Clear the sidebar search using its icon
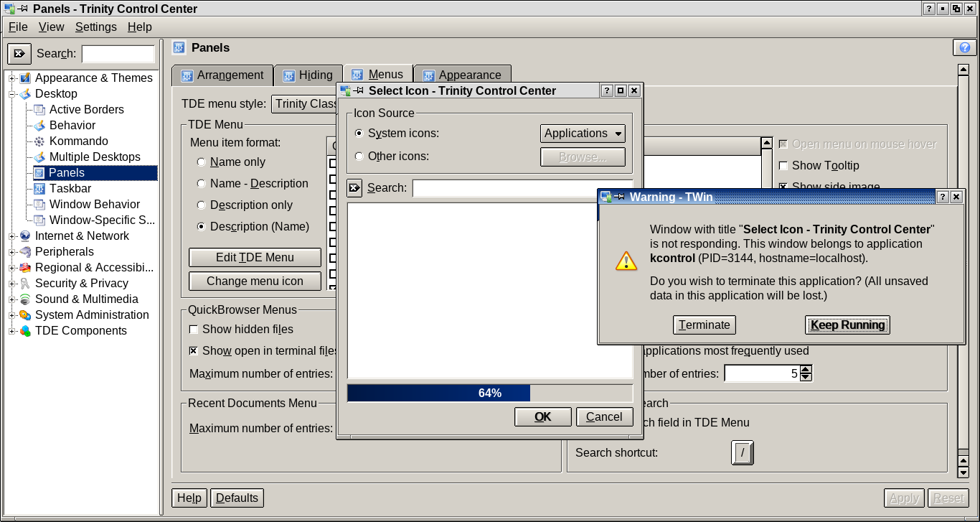 (19, 53)
